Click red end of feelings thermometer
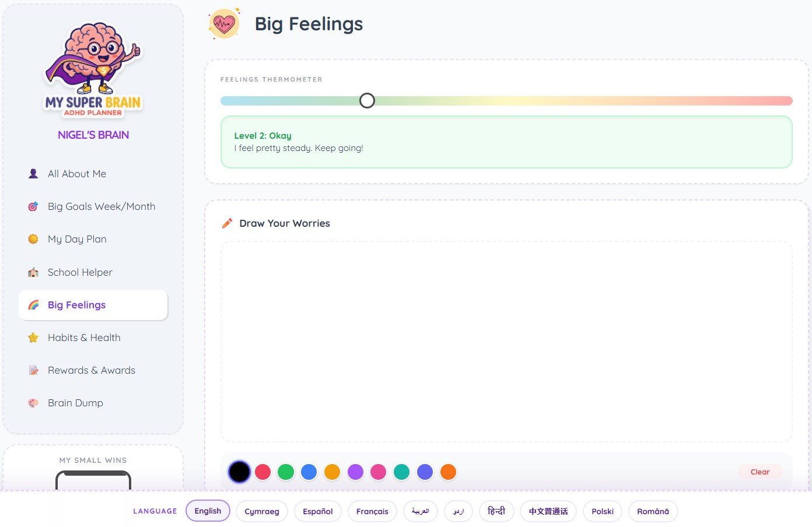The image size is (812, 527). pos(787,101)
